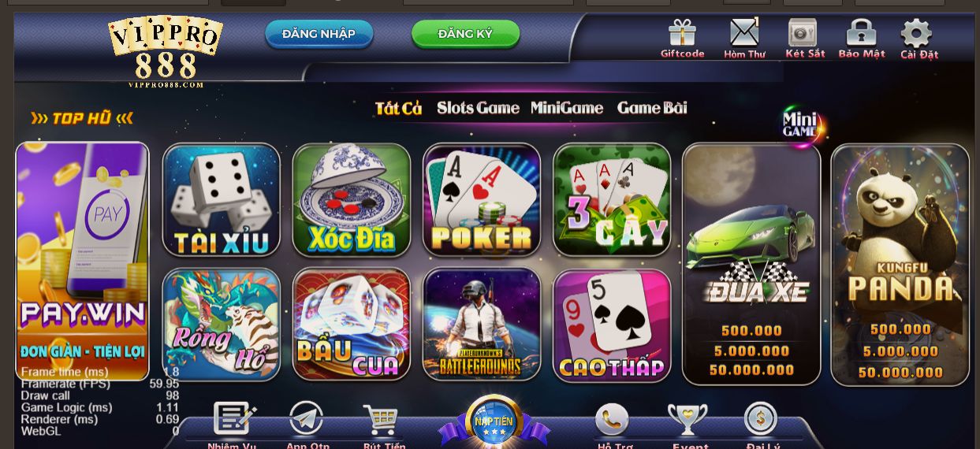
Task: Select the Slots Game tab
Action: click(478, 108)
